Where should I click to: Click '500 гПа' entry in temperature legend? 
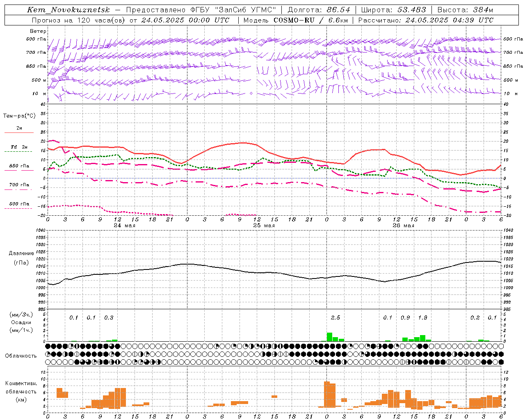pos(19,204)
